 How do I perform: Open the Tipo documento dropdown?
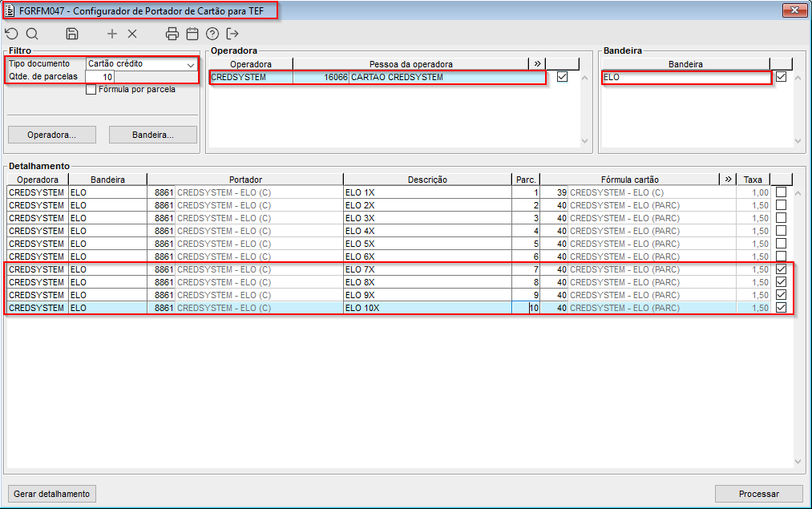click(x=191, y=65)
